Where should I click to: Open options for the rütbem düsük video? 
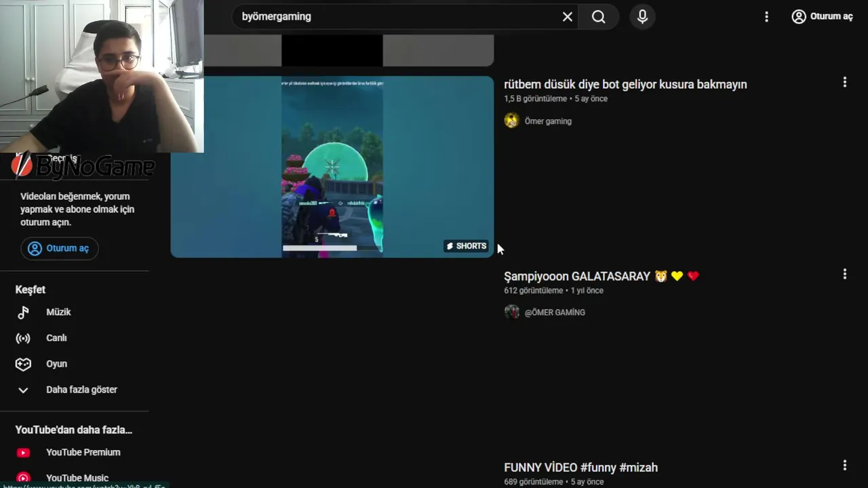click(x=844, y=82)
